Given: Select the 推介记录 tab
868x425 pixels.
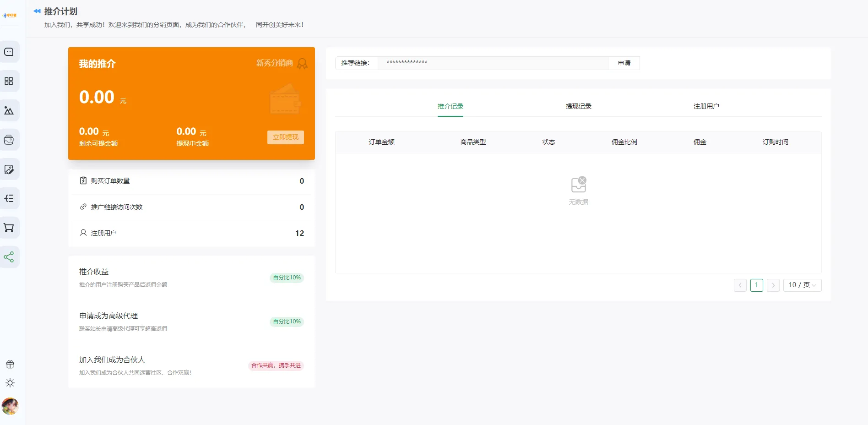Looking at the screenshot, I should pyautogui.click(x=450, y=106).
